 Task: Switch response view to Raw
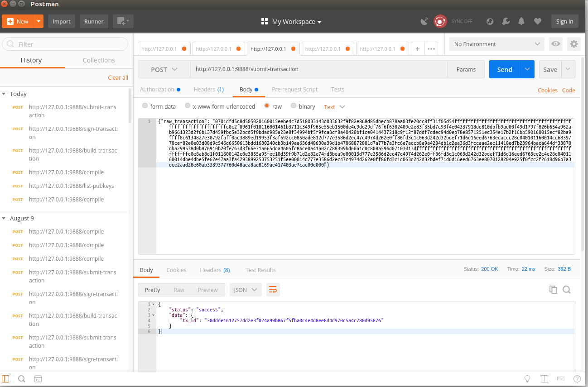click(x=179, y=290)
